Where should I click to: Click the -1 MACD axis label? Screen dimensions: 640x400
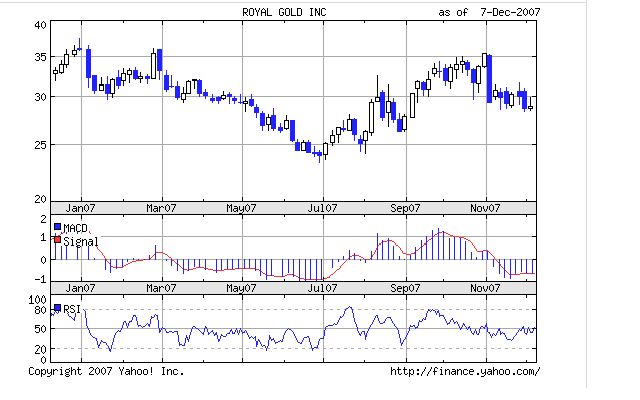[40, 279]
